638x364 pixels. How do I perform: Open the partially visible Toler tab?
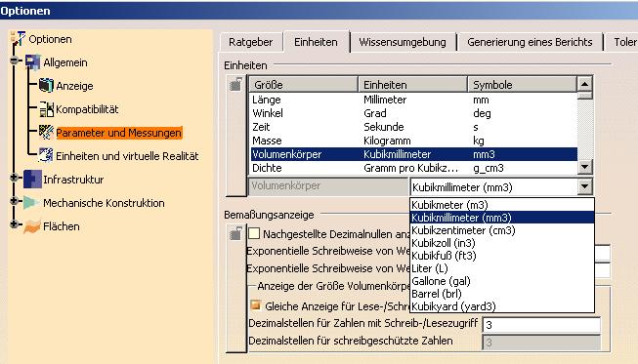621,42
